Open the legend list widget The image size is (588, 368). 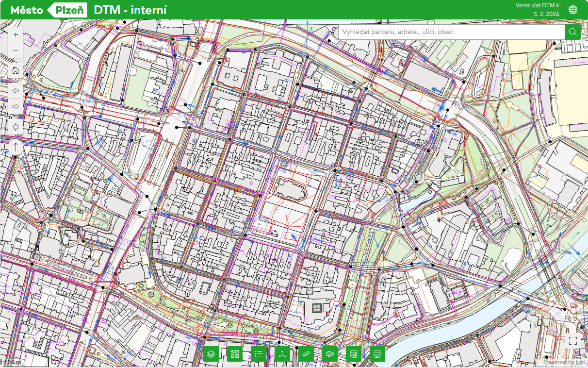click(259, 353)
